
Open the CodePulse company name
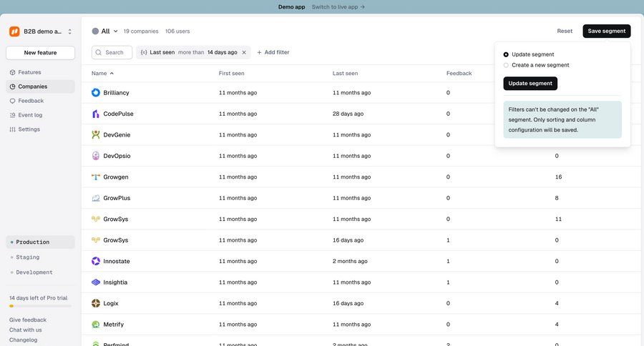click(x=118, y=114)
